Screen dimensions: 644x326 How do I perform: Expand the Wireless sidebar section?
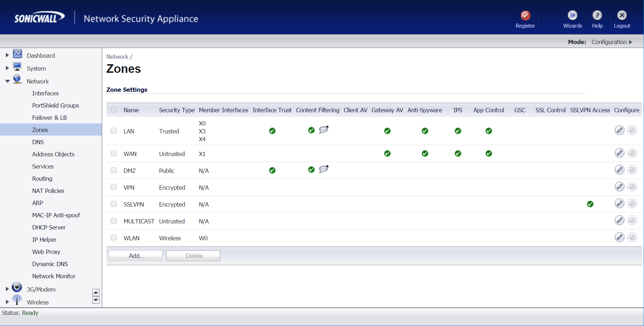click(7, 302)
